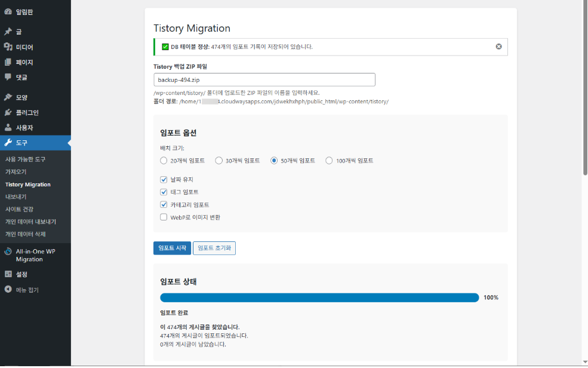
Task: Click the 설정 settings icon
Action: click(x=8, y=274)
